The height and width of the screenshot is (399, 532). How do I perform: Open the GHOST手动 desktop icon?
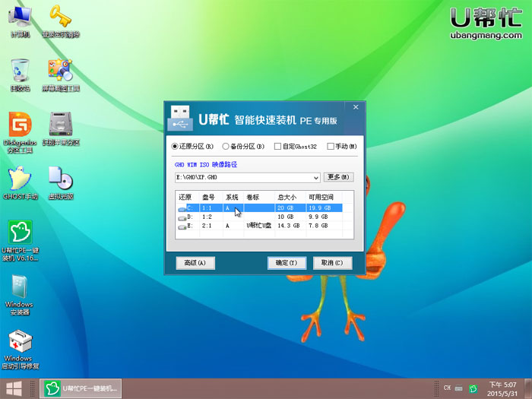coord(19,179)
